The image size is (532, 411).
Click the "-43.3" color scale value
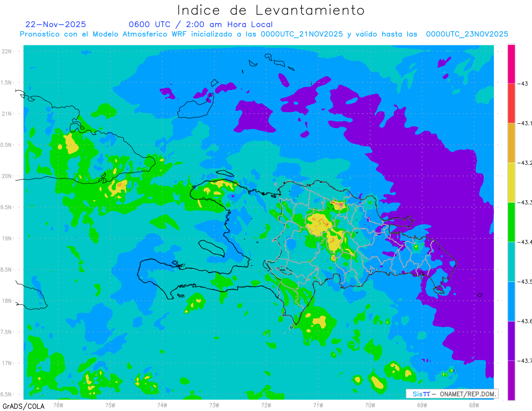pyautogui.click(x=525, y=202)
